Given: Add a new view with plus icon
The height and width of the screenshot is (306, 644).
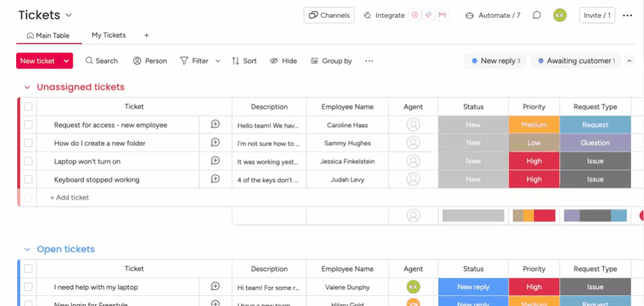Looking at the screenshot, I should point(147,35).
